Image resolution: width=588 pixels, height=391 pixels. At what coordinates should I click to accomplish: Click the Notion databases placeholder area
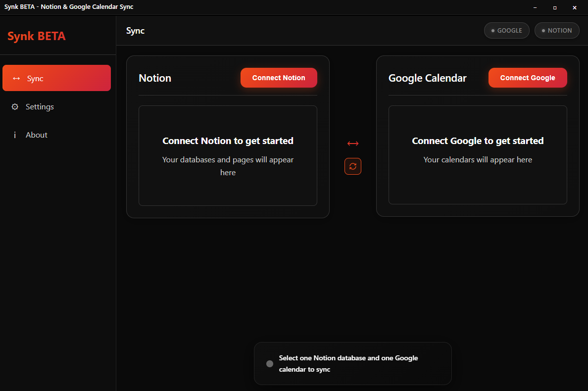[228, 155]
